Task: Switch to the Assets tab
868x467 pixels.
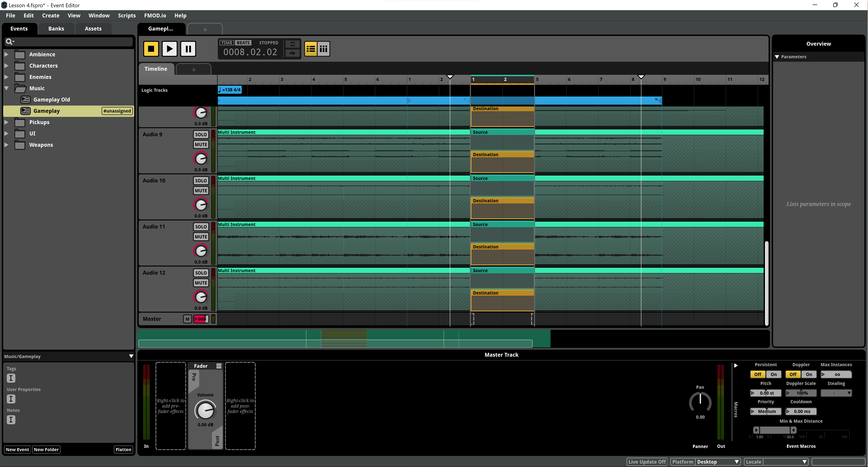Action: click(x=93, y=29)
